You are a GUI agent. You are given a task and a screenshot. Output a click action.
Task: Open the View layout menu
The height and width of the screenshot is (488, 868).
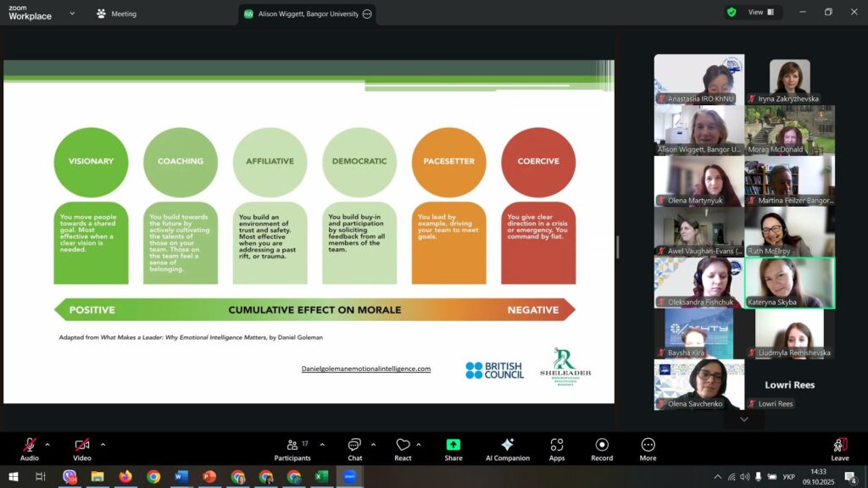(x=760, y=13)
